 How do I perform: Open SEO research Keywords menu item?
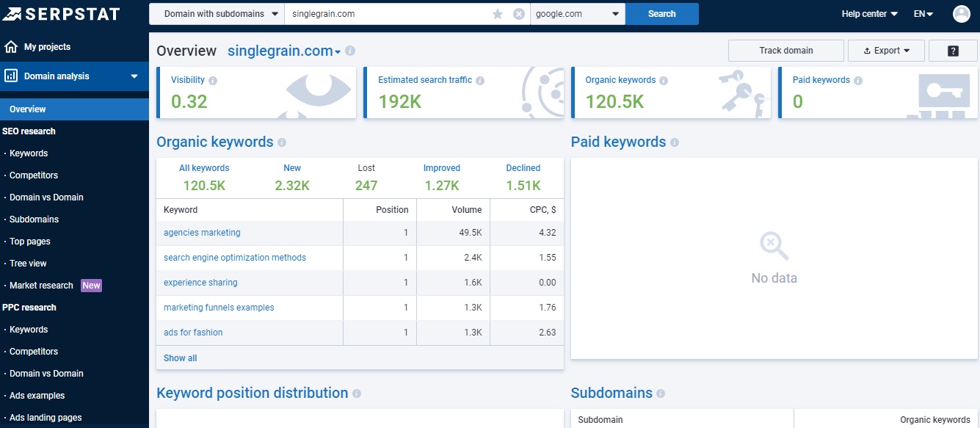click(29, 153)
